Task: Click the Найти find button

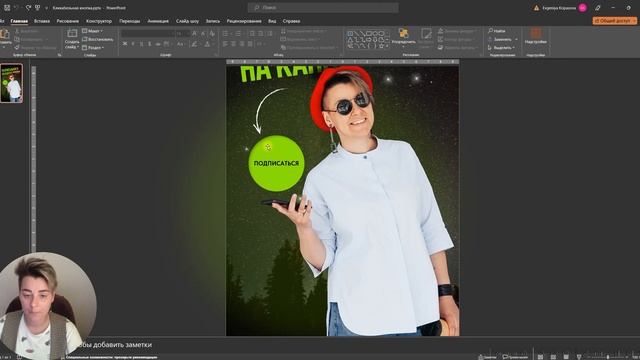Action: tap(497, 31)
